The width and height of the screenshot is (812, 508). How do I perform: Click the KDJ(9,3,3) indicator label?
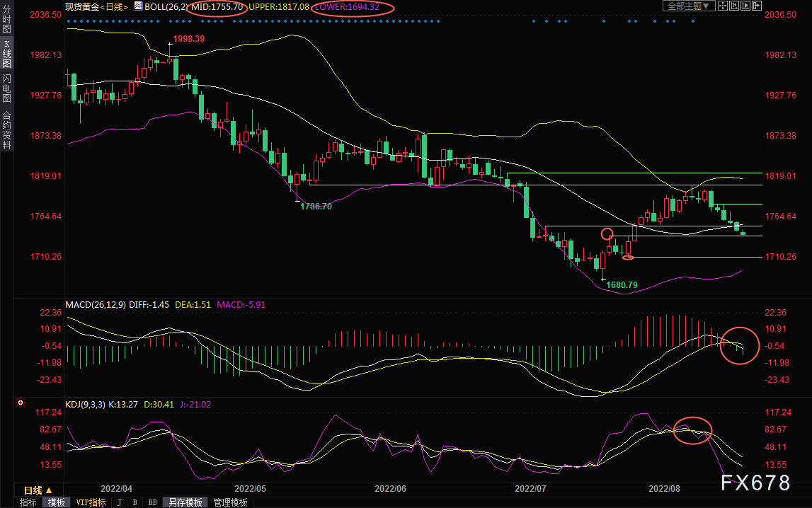(86, 405)
